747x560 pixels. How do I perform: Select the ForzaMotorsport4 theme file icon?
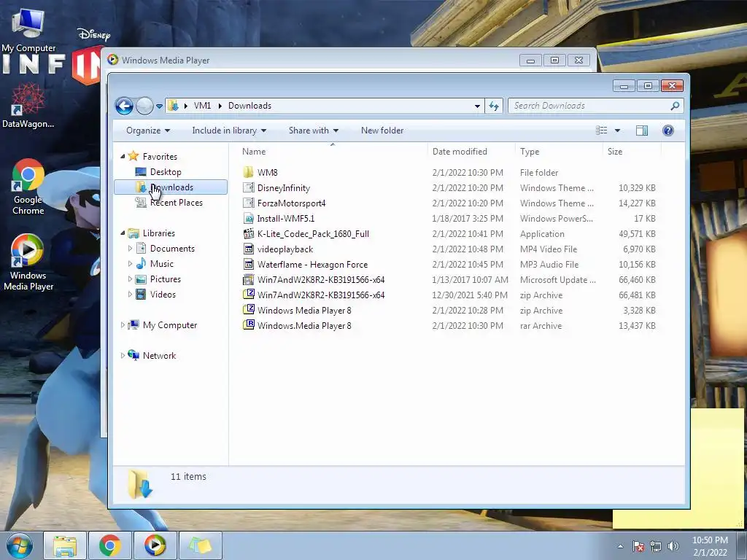tap(248, 203)
